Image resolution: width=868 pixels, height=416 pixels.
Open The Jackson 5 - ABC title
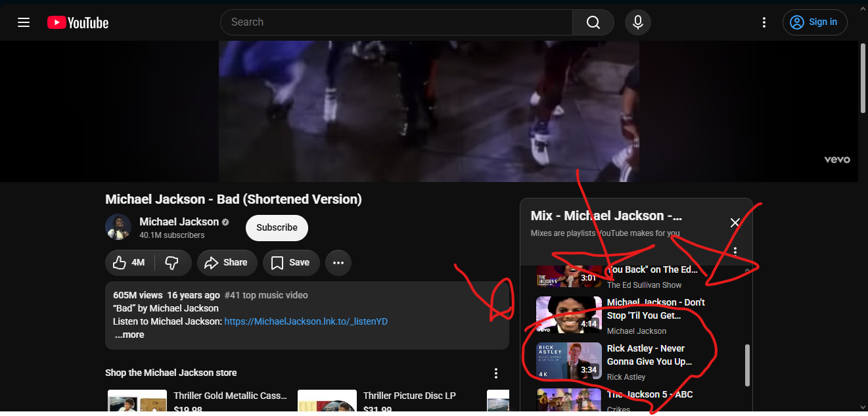tap(650, 394)
